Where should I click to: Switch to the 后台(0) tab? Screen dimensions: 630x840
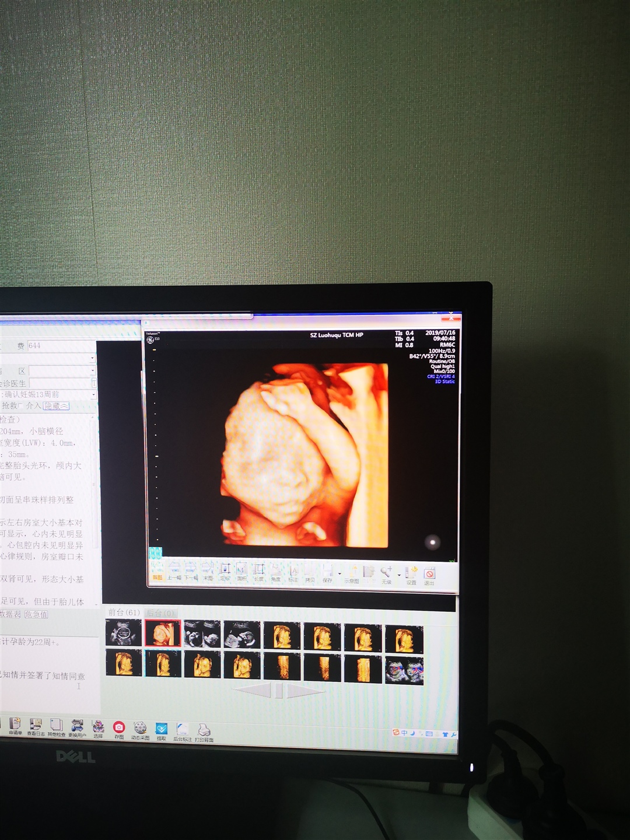[160, 613]
